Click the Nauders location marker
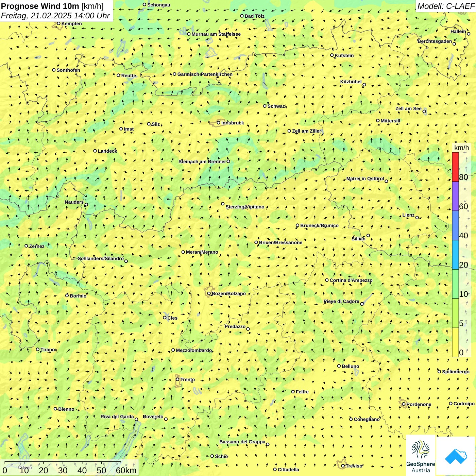476x476 pixels. (x=86, y=205)
